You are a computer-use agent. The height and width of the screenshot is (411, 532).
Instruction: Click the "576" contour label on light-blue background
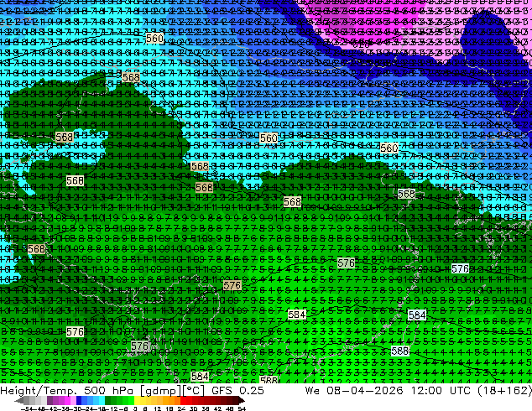(460, 269)
